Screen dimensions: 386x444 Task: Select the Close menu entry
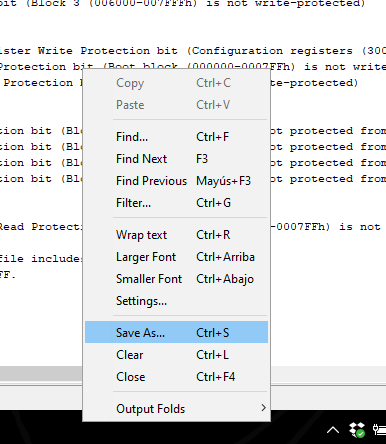[x=176, y=377]
